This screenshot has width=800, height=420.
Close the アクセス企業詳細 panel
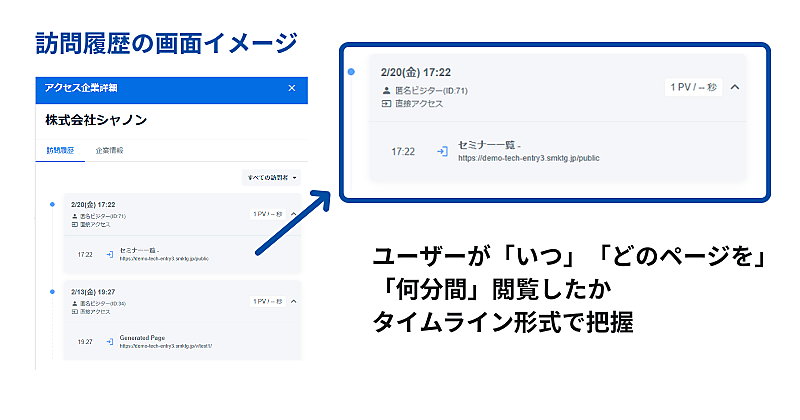point(292,88)
